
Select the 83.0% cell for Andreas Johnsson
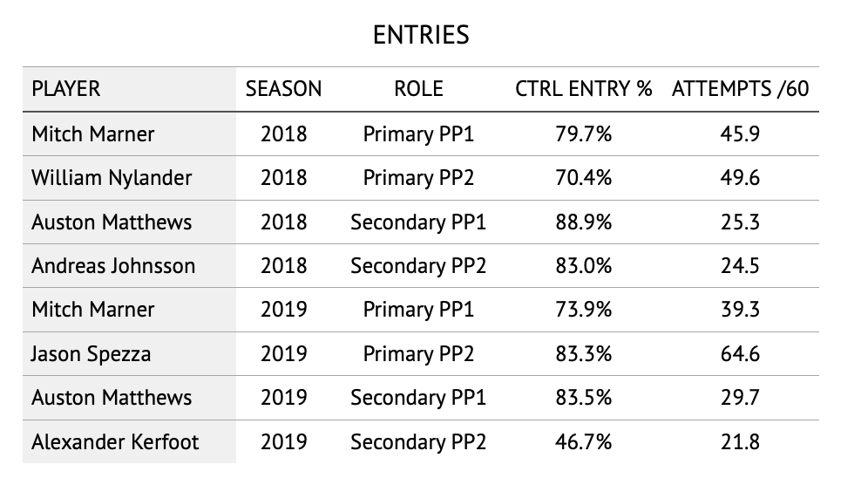[584, 265]
